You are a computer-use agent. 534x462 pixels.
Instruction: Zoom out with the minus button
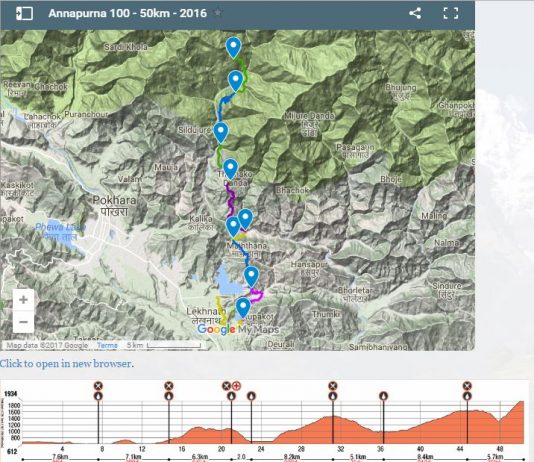click(23, 322)
